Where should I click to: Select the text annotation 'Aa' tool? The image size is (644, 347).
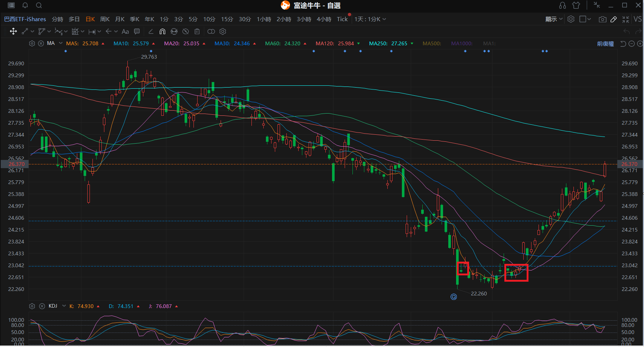click(x=125, y=32)
